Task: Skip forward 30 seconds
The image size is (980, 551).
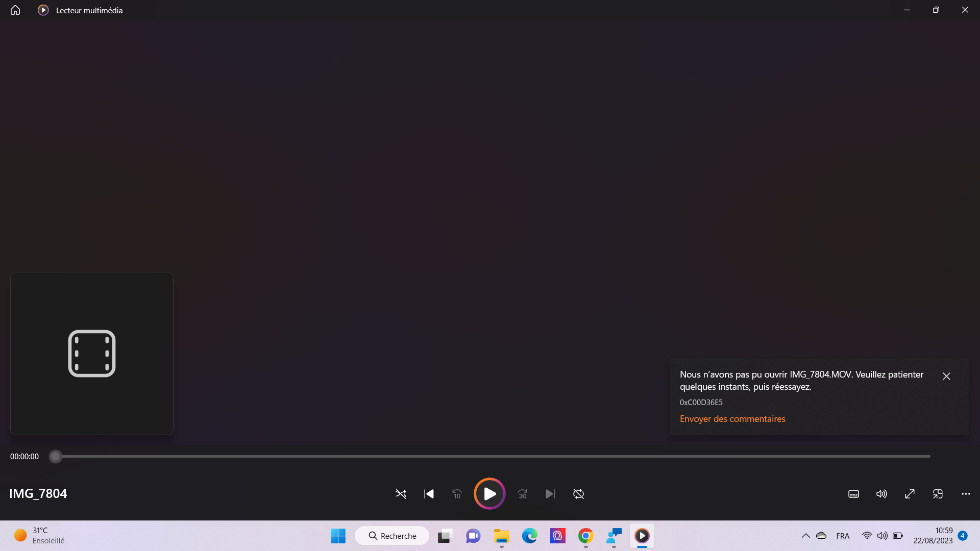Action: coord(522,494)
